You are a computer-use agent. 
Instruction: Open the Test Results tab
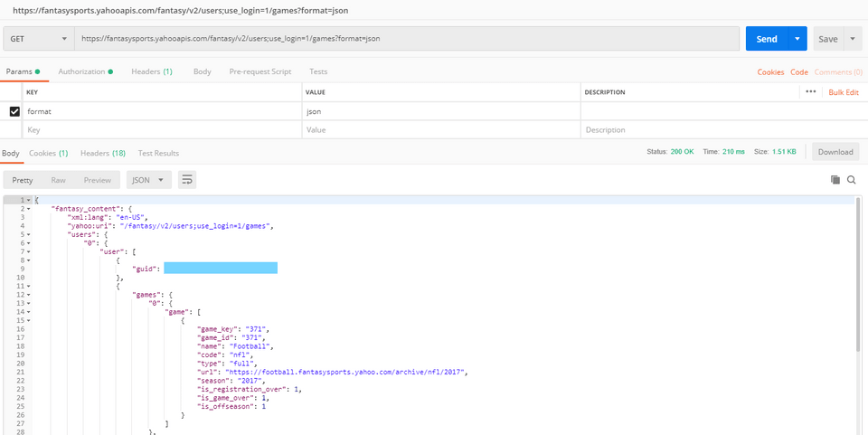coord(158,153)
